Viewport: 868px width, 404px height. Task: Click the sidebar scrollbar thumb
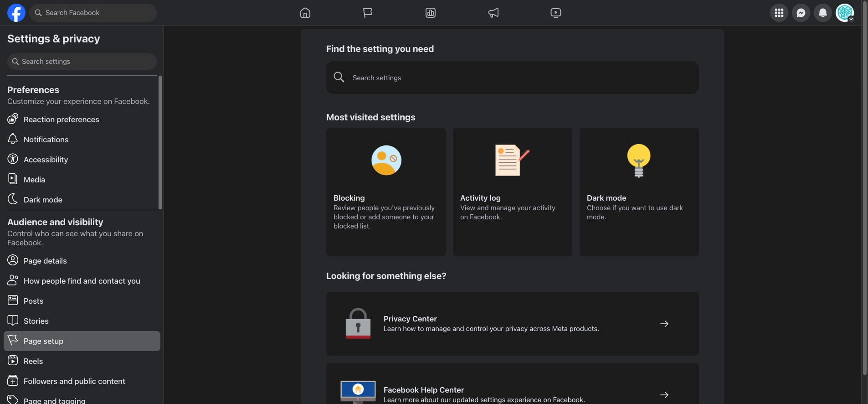tap(160, 143)
